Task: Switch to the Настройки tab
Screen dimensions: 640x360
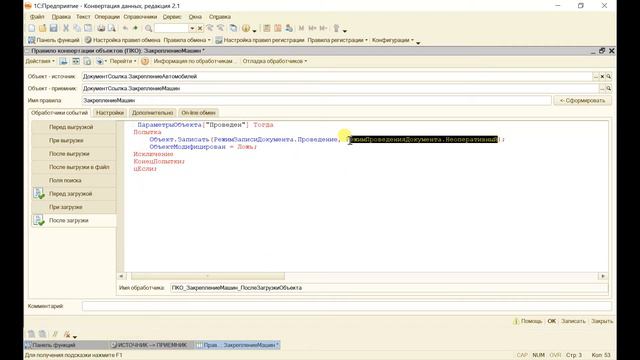Action: pyautogui.click(x=110, y=113)
